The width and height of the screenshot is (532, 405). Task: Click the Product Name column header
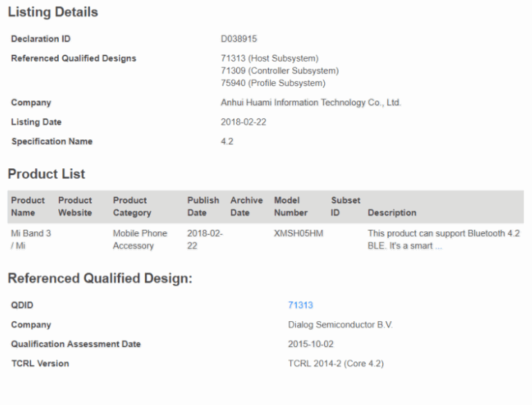tap(28, 206)
